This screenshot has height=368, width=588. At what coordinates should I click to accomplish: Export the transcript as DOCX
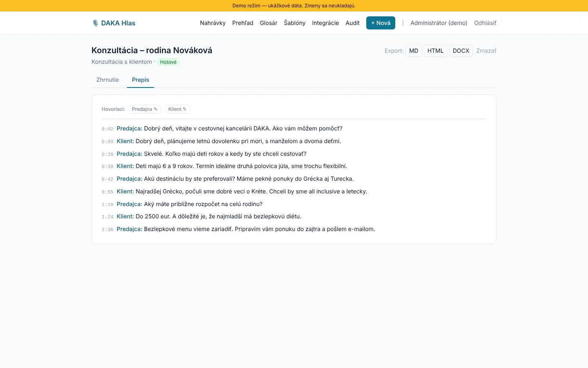click(x=461, y=51)
